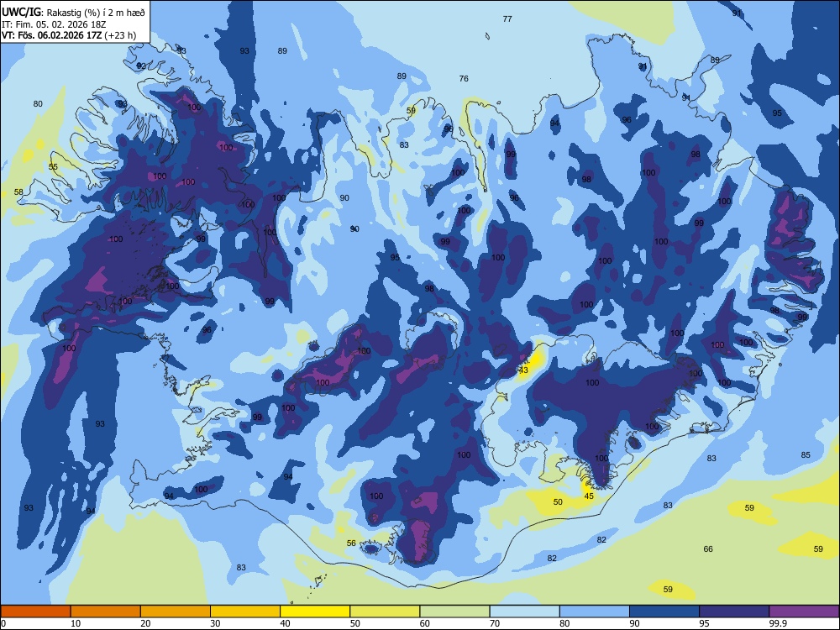The height and width of the screenshot is (630, 840).
Task: Click the legend tick label '95' under the color bar
Action: coord(705,623)
